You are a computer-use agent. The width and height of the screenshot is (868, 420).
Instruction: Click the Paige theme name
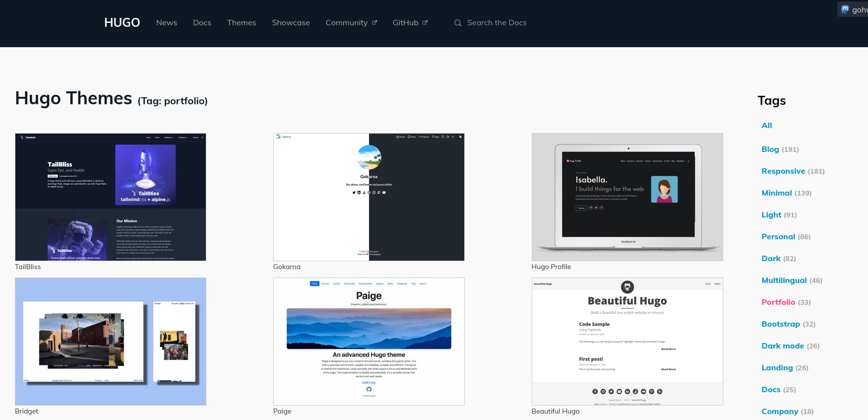coord(282,411)
